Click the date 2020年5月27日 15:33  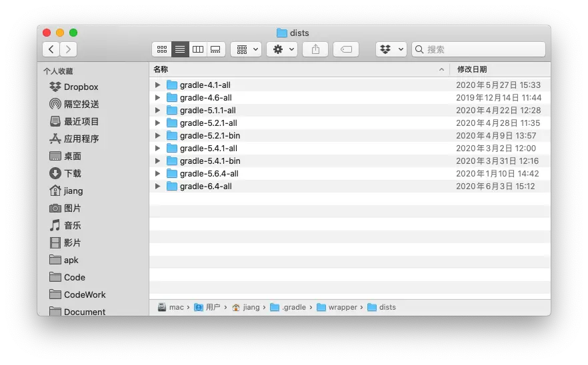499,85
